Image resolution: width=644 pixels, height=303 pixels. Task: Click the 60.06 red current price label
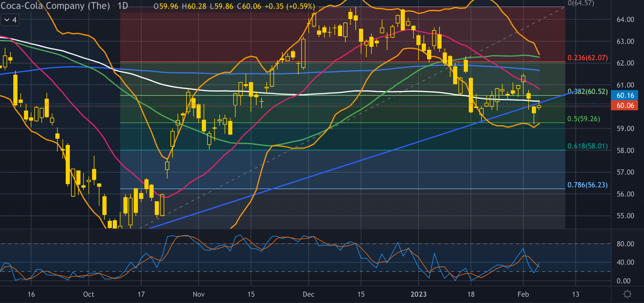coord(625,105)
